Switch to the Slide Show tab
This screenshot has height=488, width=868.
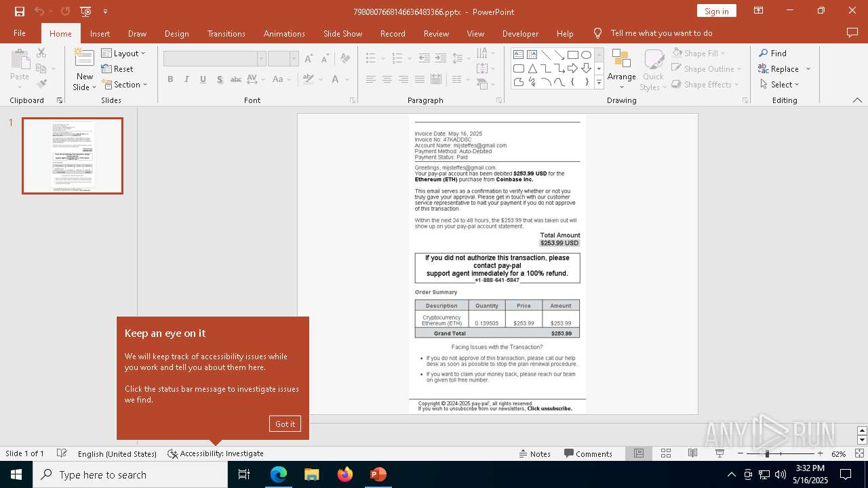pos(342,33)
